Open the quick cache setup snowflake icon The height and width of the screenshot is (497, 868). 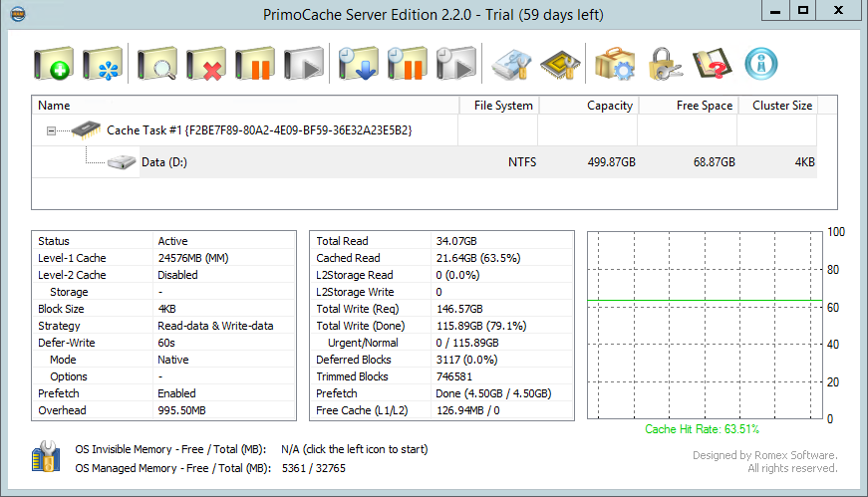click(103, 64)
